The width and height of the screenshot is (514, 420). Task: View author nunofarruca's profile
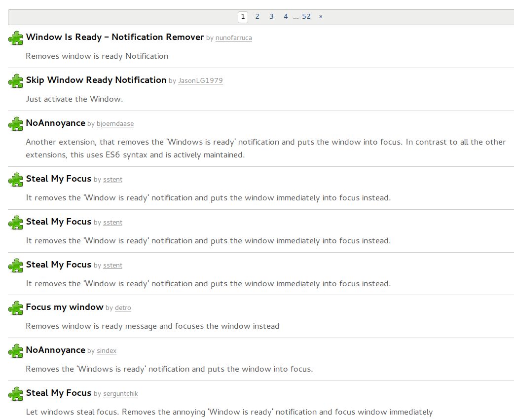pyautogui.click(x=233, y=38)
